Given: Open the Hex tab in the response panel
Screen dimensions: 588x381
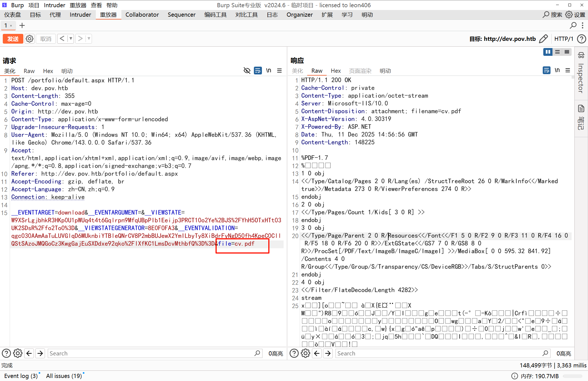Looking at the screenshot, I should pyautogui.click(x=336, y=71).
